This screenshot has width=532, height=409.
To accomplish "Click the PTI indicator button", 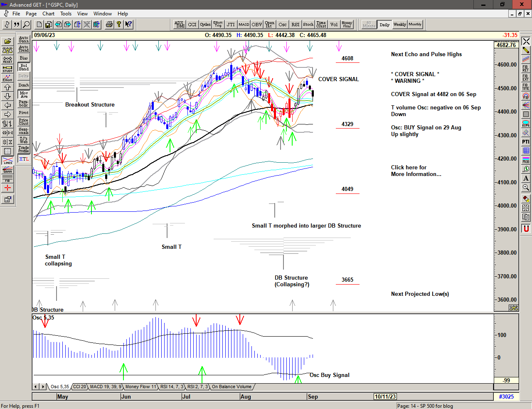I will coord(526,142).
